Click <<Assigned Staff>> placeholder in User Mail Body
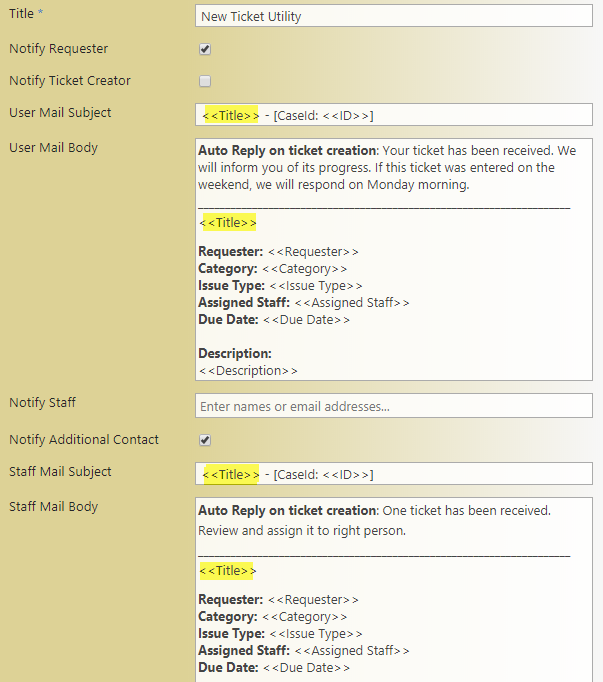 (x=352, y=303)
